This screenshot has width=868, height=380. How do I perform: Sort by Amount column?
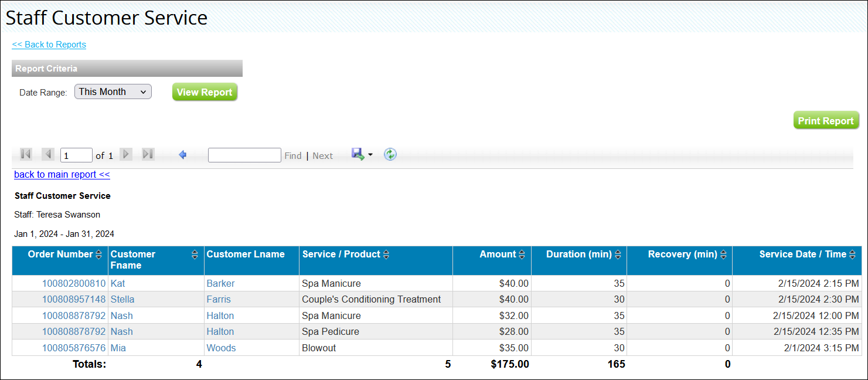tap(522, 255)
